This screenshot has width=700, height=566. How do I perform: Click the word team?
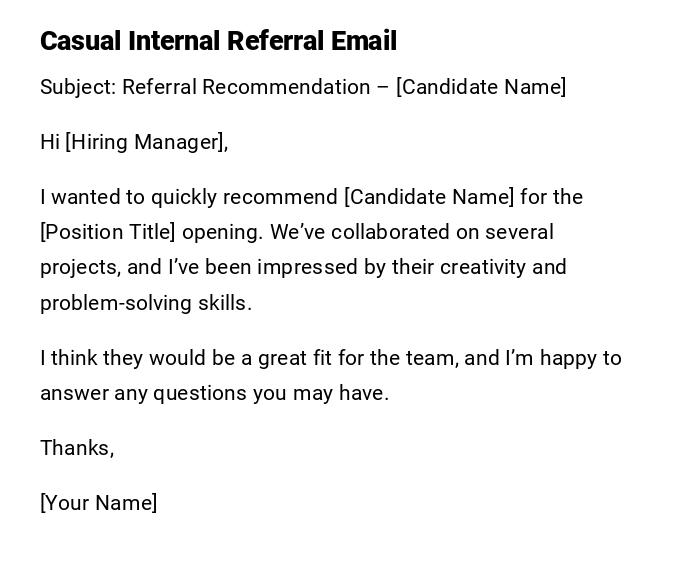click(431, 358)
